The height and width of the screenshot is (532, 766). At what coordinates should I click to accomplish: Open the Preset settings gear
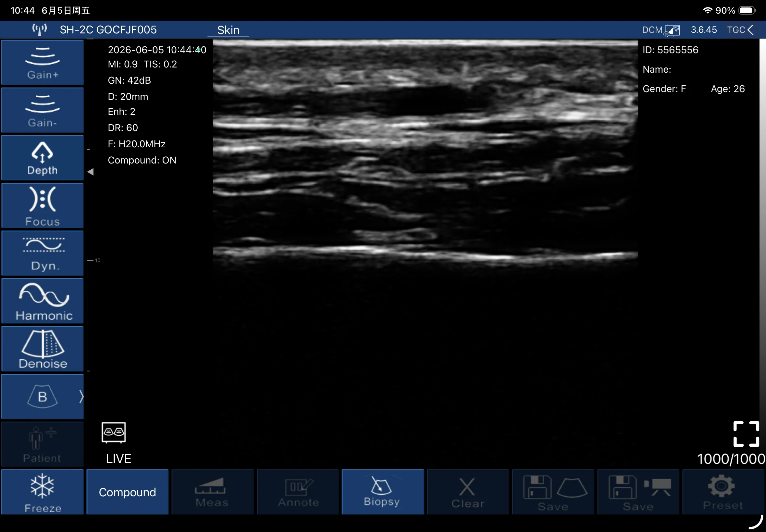[723, 492]
